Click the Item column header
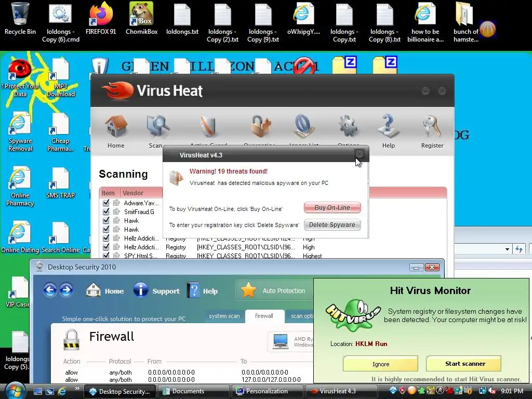The width and height of the screenshot is (532, 399). (110, 193)
